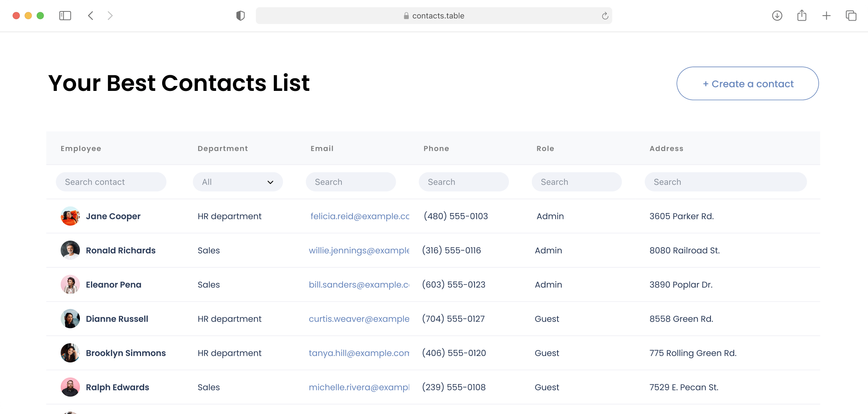Open felicia.reid@example.com email link
The height and width of the screenshot is (414, 868).
359,216
